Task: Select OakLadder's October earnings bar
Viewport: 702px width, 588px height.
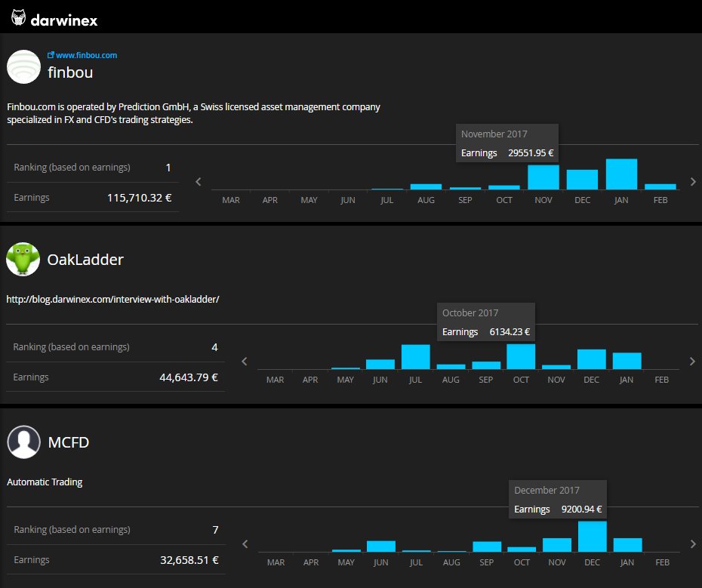Action: click(x=521, y=356)
